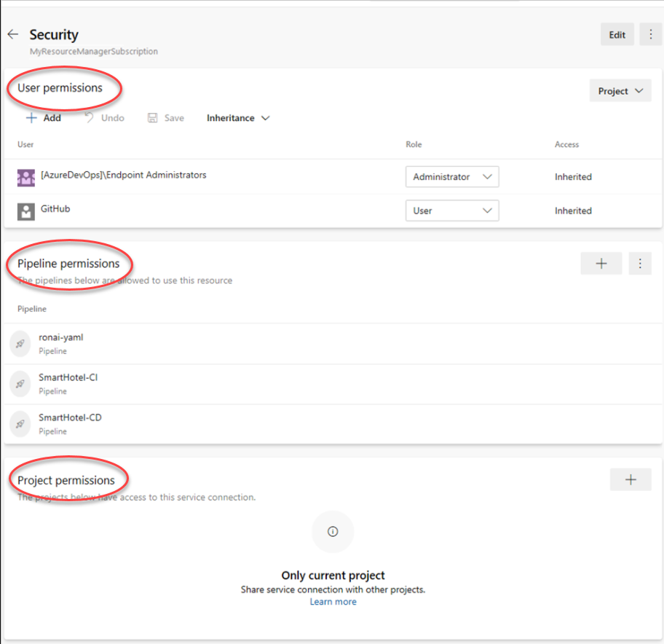Viewport: 664px width, 644px height.
Task: Open Pipeline permissions more options menu
Action: (x=640, y=264)
